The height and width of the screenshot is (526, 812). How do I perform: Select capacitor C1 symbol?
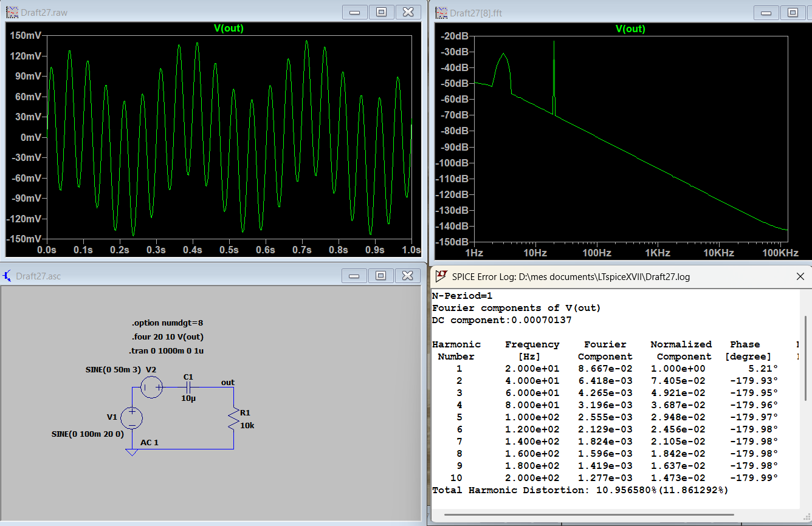(188, 387)
